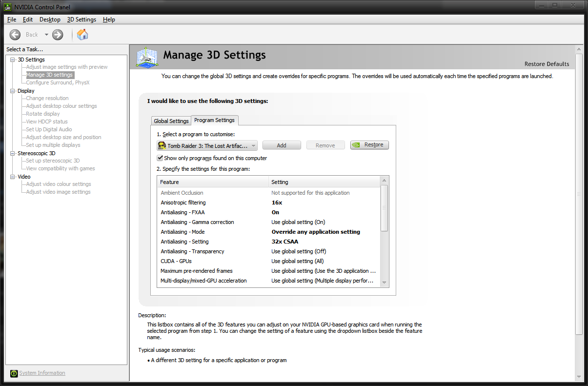
Task: Click the Ambient Occlusion feature row
Action: pos(269,193)
